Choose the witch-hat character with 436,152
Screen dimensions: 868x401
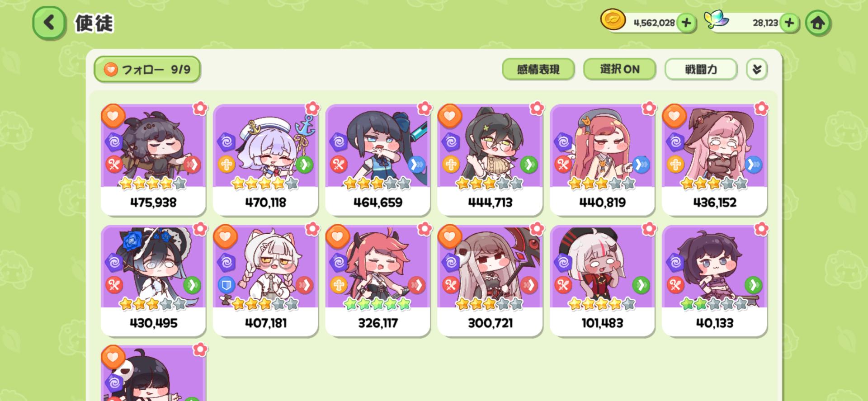coord(714,160)
